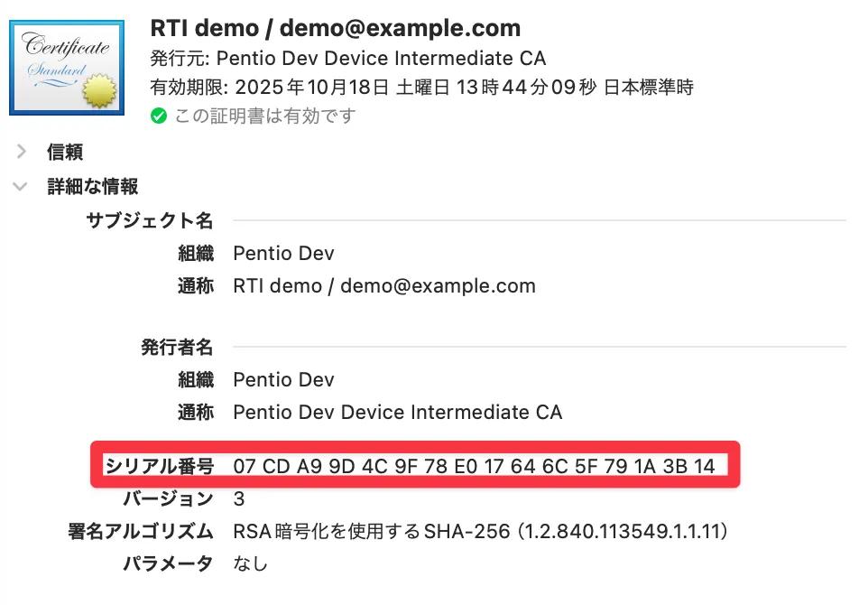
Task: Click the パラメータ value なし
Action: pos(251,564)
